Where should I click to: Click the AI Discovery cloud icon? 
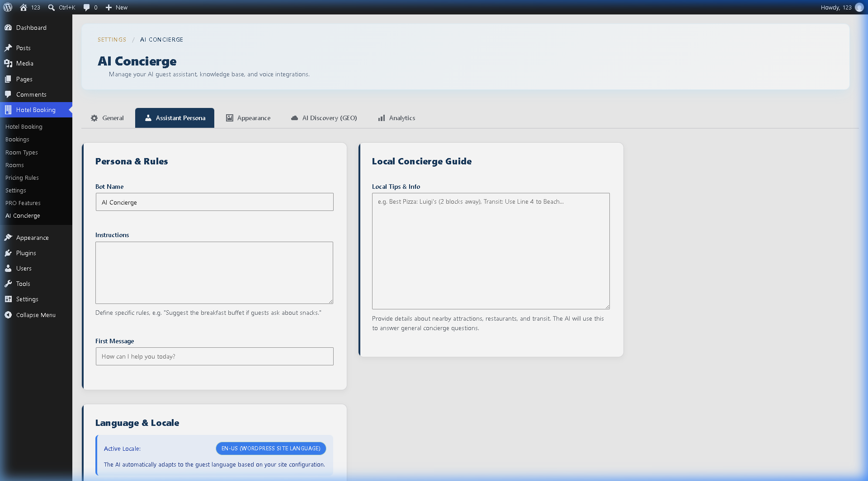coord(294,118)
